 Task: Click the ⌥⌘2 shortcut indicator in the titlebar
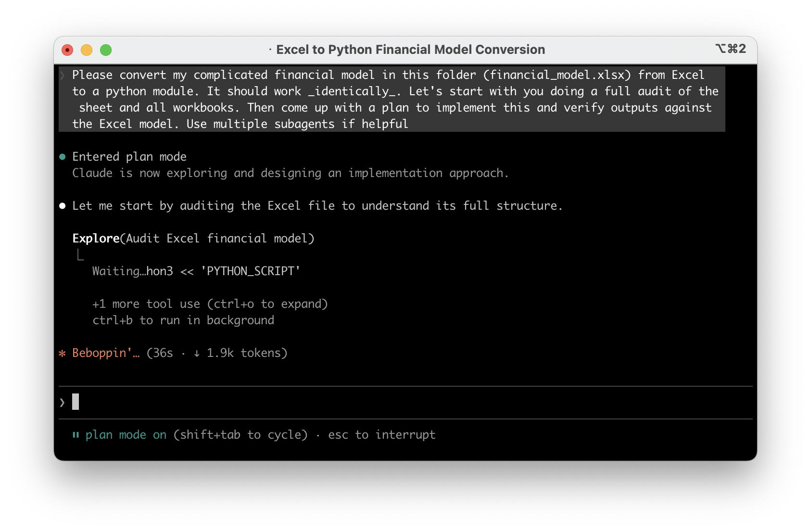(731, 49)
